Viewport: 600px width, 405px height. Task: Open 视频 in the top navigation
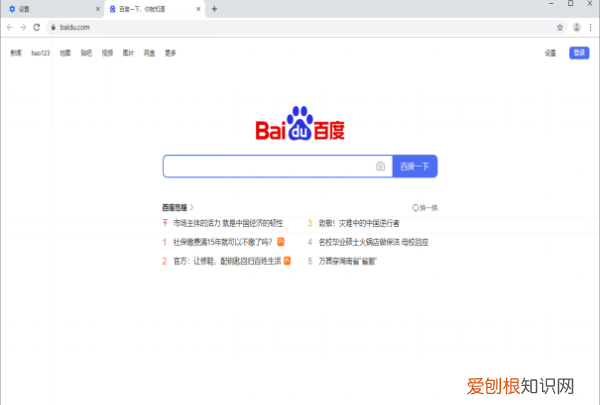point(107,53)
